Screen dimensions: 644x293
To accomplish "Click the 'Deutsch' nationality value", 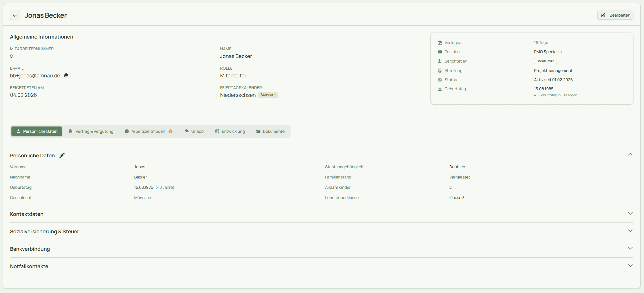I will [x=457, y=167].
